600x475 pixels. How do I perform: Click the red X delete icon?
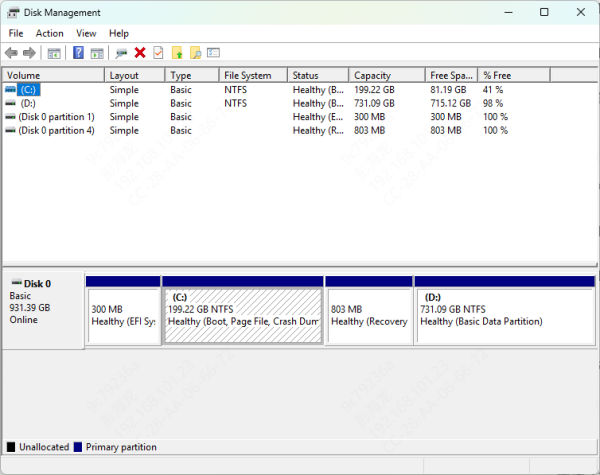point(140,53)
